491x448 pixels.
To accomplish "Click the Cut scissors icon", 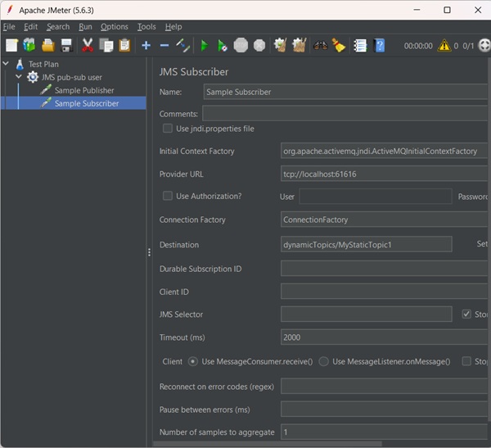I will [x=88, y=45].
